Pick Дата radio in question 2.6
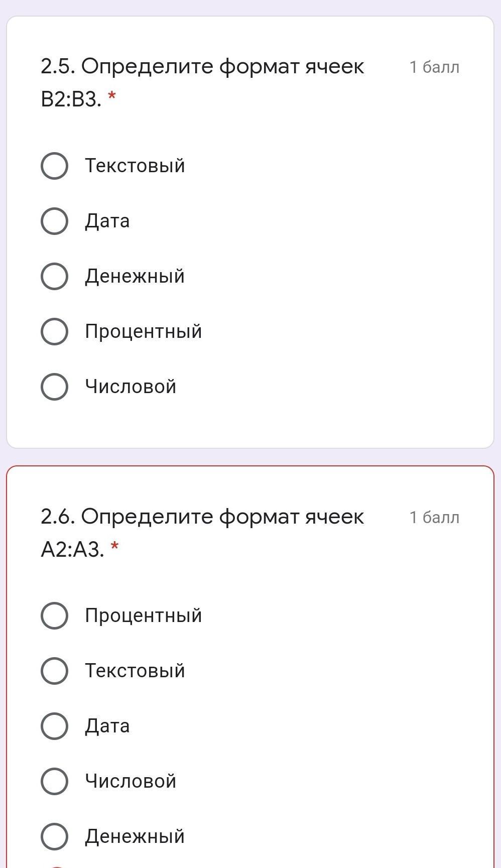Image resolution: width=501 pixels, height=868 pixels. 54,726
